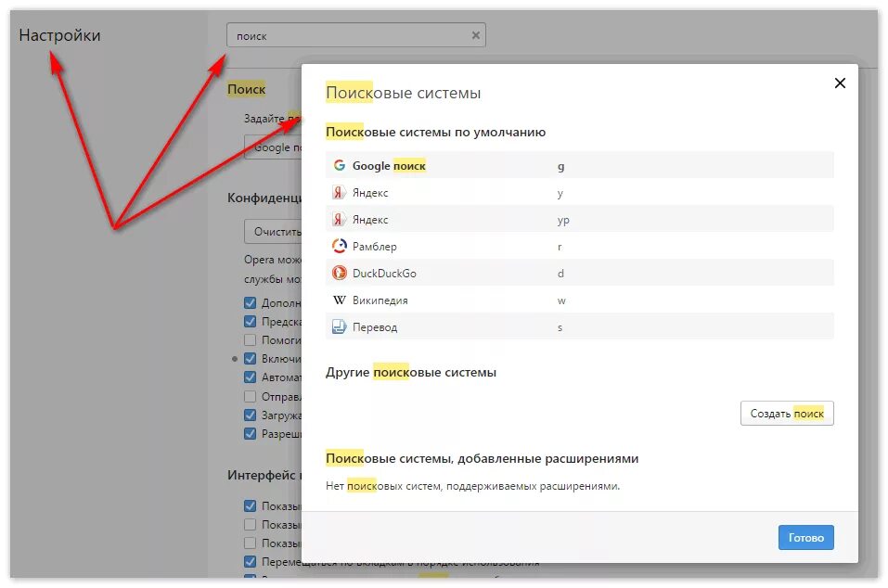888x588 pixels.
Task: Click the Yandex icon with shortcut yp
Action: point(340,219)
